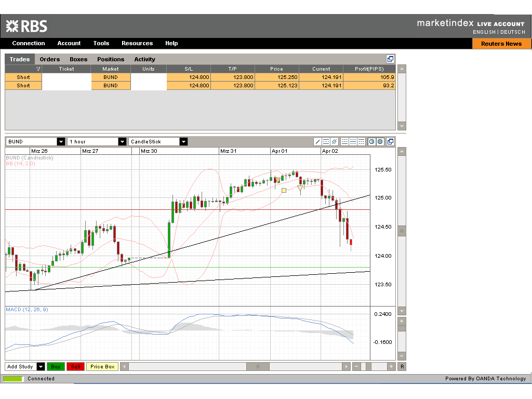Open the Account menu
The width and height of the screenshot is (532, 399).
point(69,44)
